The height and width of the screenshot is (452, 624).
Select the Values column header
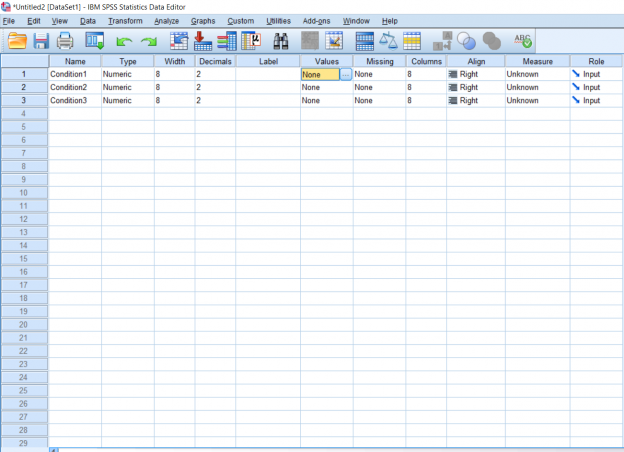(x=327, y=61)
